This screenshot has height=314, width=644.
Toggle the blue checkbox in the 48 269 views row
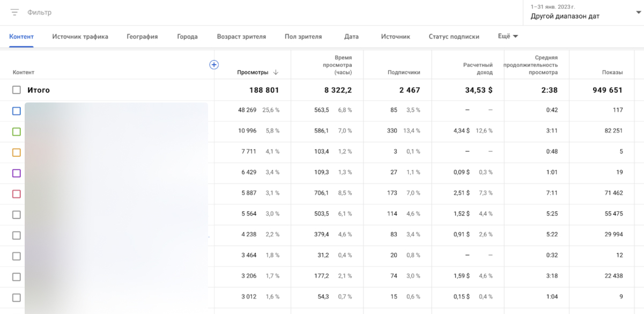coord(17,111)
